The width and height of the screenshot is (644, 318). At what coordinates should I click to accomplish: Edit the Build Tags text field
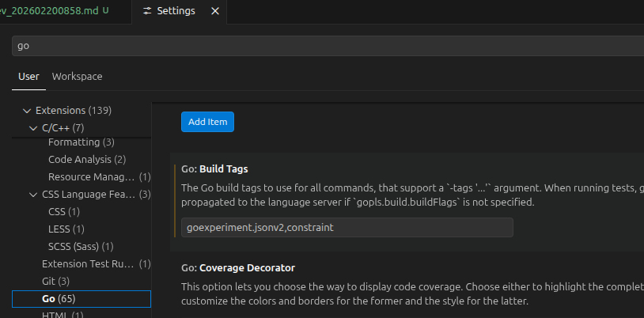(347, 228)
